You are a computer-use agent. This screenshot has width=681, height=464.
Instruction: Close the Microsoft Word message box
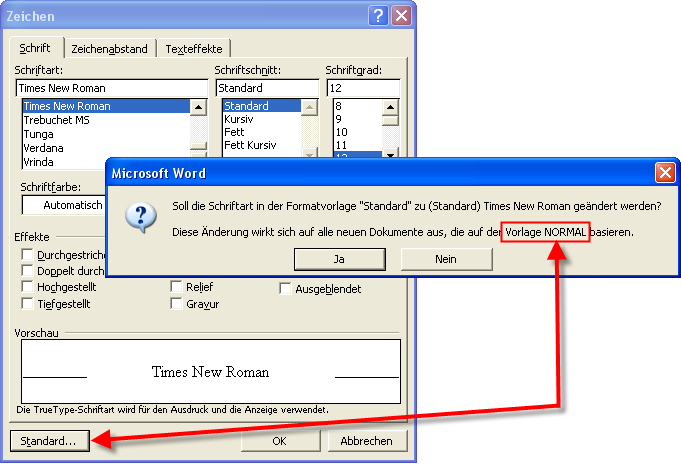[x=665, y=173]
